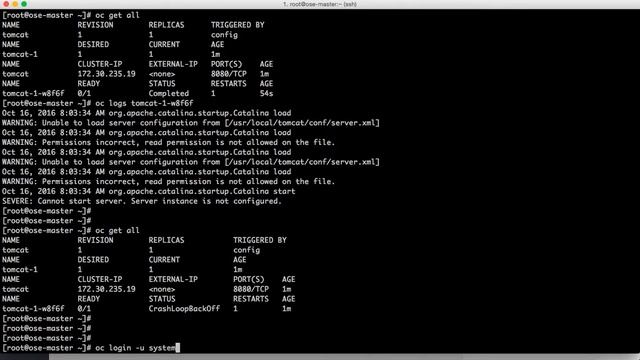Select the 'CrashLoopBackOff' pod status
This screenshot has height=360, width=640.
pyautogui.click(x=184, y=309)
